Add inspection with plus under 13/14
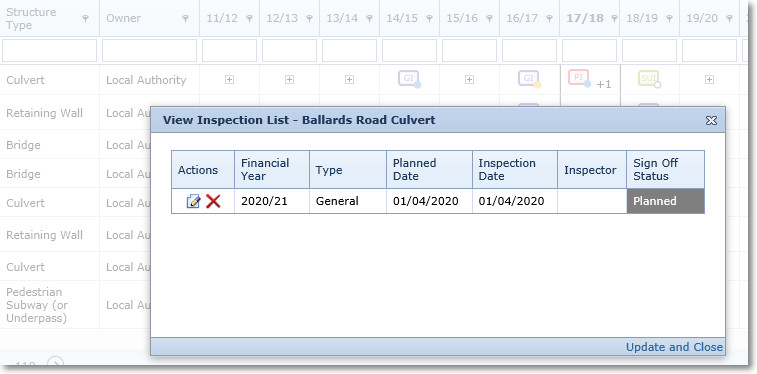 pyautogui.click(x=349, y=80)
